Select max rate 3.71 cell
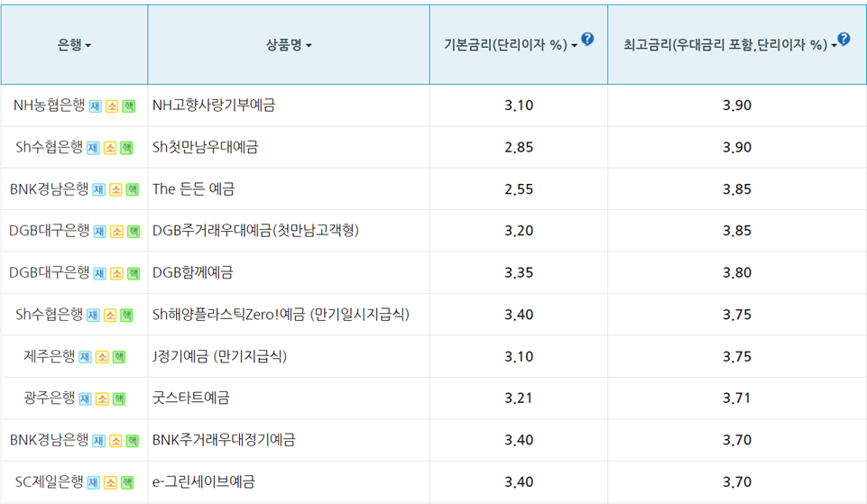This screenshot has width=867, height=504. (737, 399)
